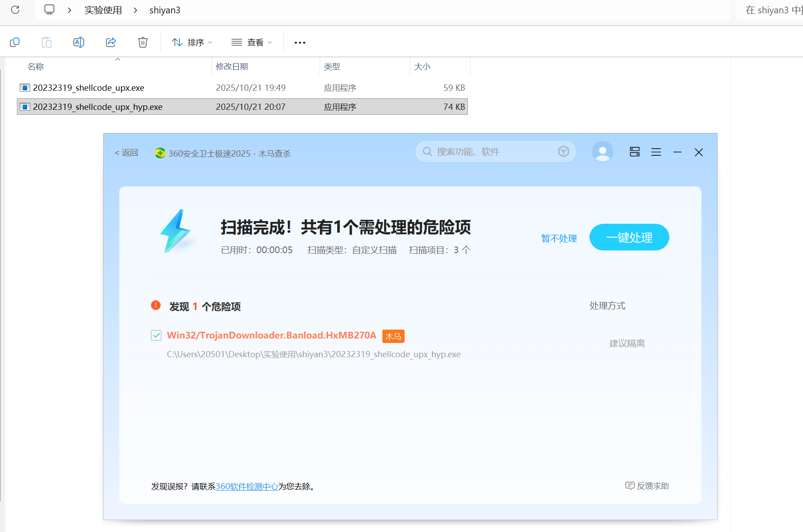Click the Explorer refresh icon
This screenshot has height=532, width=803.
(15, 10)
